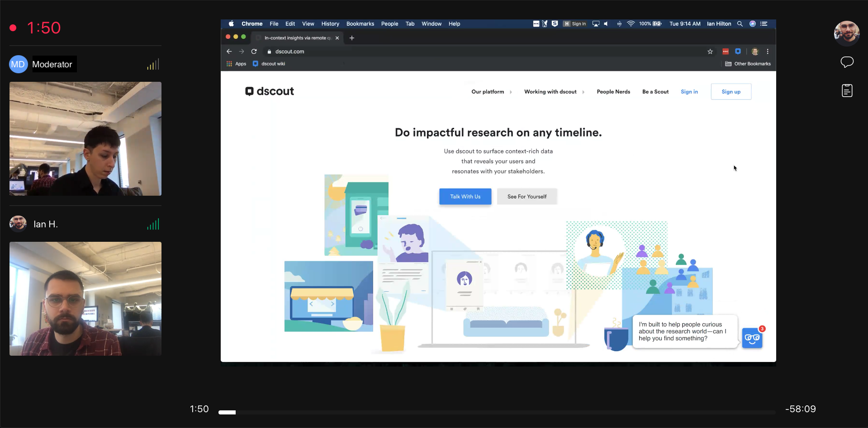Click the blue dscout extension icon

coord(738,52)
